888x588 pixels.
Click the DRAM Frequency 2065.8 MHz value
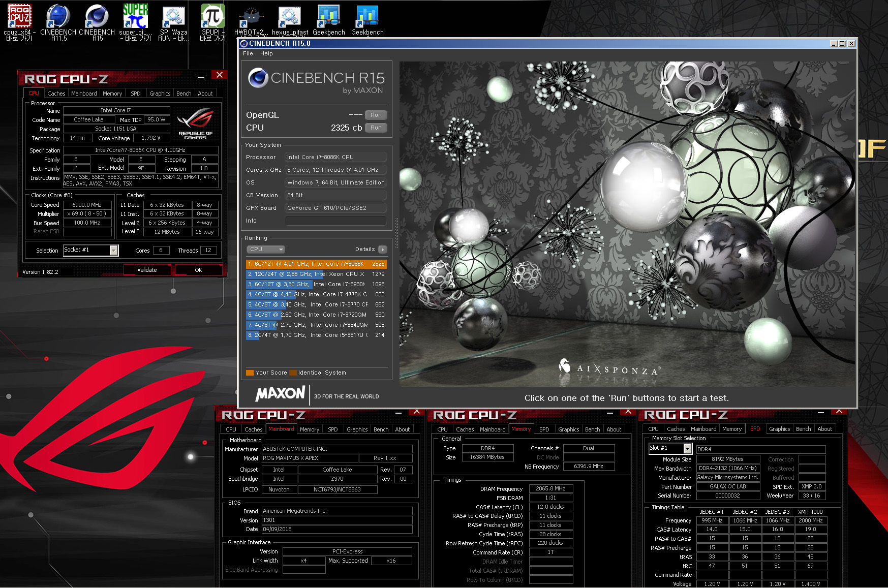pyautogui.click(x=551, y=488)
